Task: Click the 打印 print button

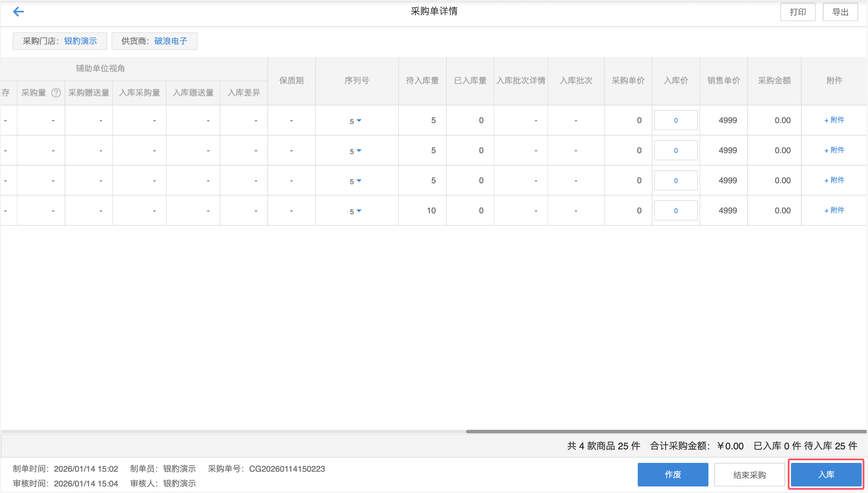Action: point(797,12)
